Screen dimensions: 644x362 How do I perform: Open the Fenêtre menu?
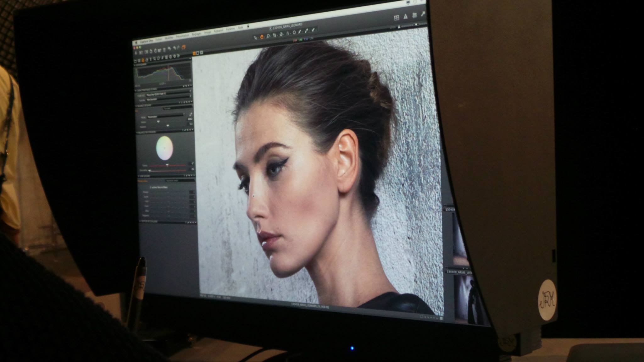pos(230,29)
